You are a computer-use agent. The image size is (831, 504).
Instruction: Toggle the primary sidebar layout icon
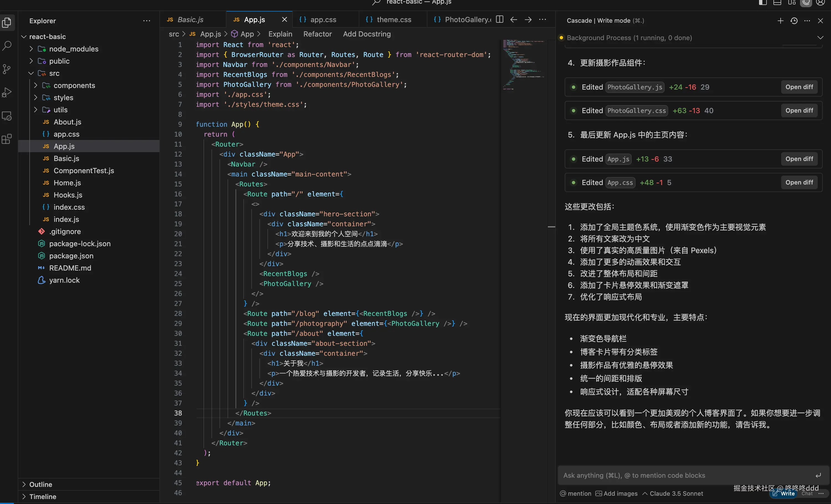pyautogui.click(x=763, y=3)
